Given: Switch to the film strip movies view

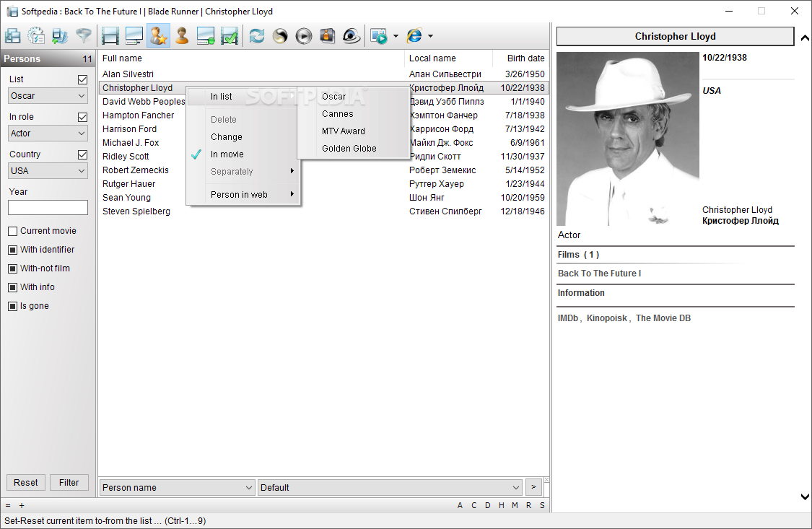Looking at the screenshot, I should [x=110, y=35].
